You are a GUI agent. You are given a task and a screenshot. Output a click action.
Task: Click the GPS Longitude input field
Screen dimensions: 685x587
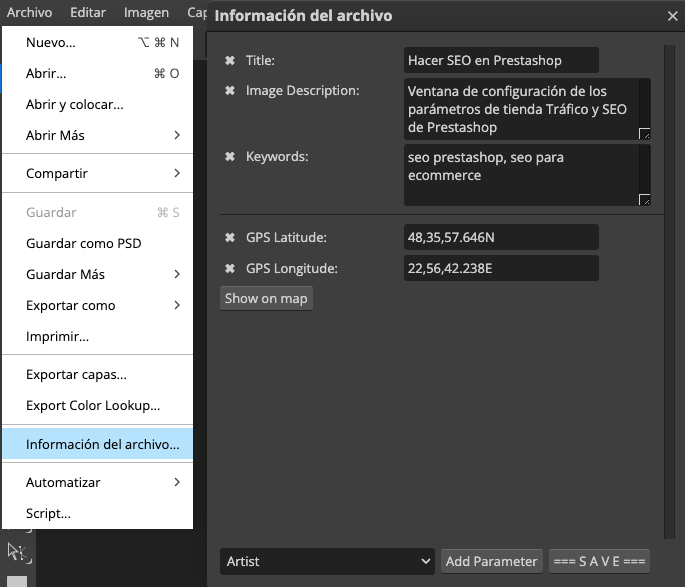tap(501, 268)
